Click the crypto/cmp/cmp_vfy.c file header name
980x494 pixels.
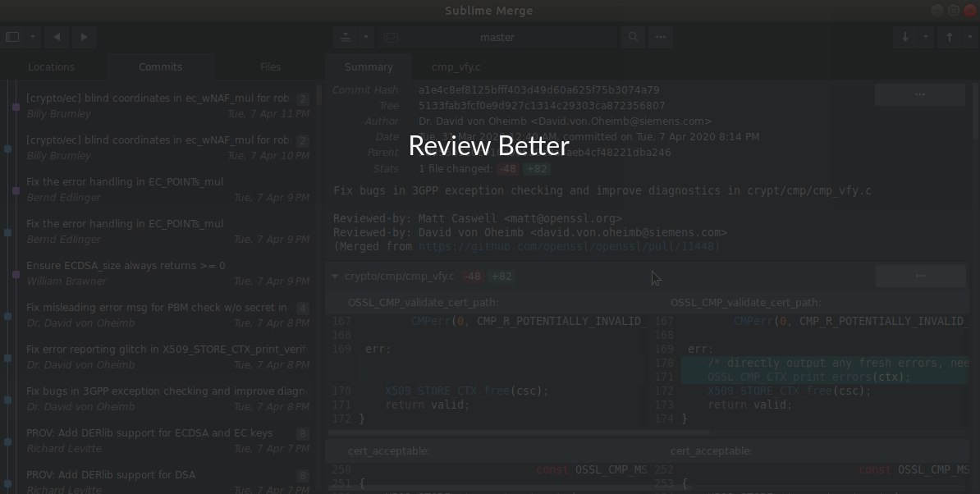400,276
